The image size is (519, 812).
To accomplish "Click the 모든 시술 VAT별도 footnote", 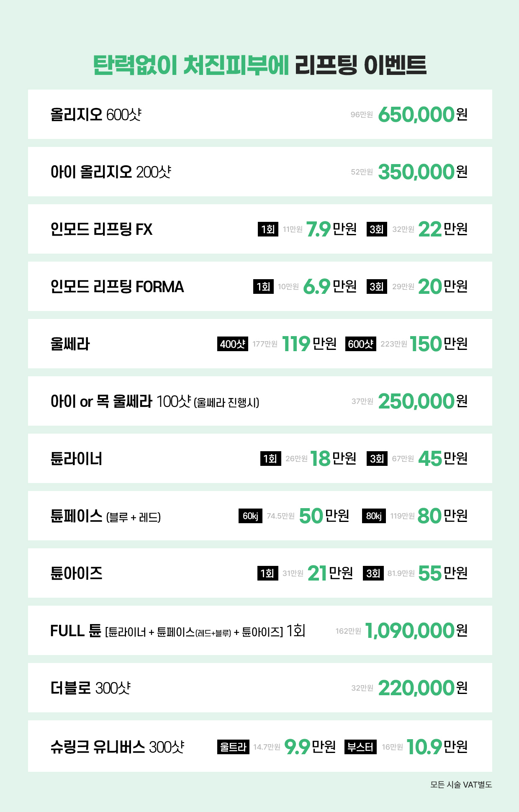I will (x=461, y=785).
